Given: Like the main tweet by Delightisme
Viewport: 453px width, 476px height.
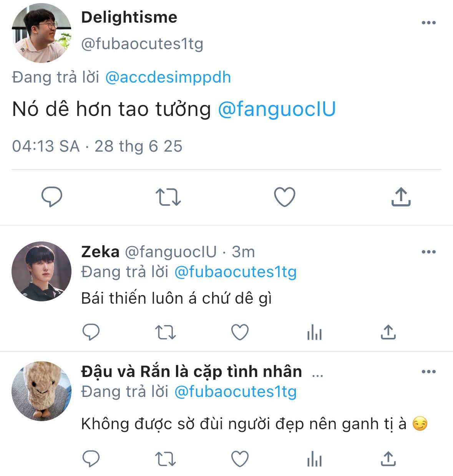Looking at the screenshot, I should click(x=284, y=197).
